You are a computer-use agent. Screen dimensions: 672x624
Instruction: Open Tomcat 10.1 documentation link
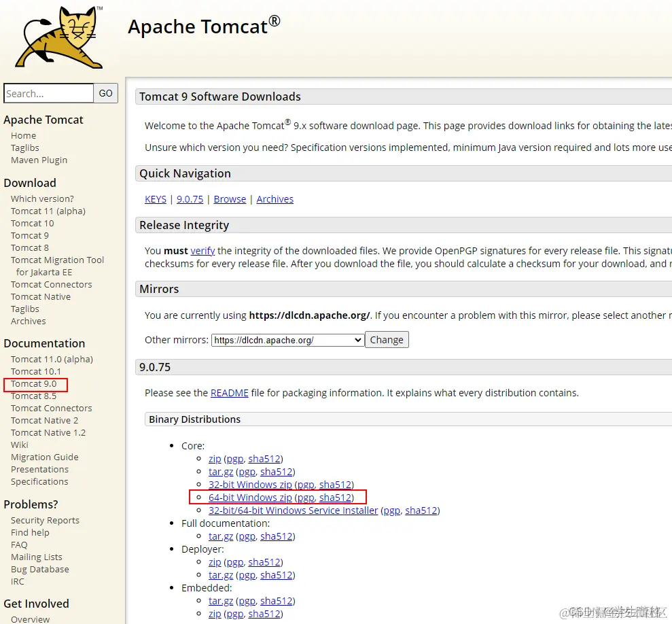pos(35,371)
